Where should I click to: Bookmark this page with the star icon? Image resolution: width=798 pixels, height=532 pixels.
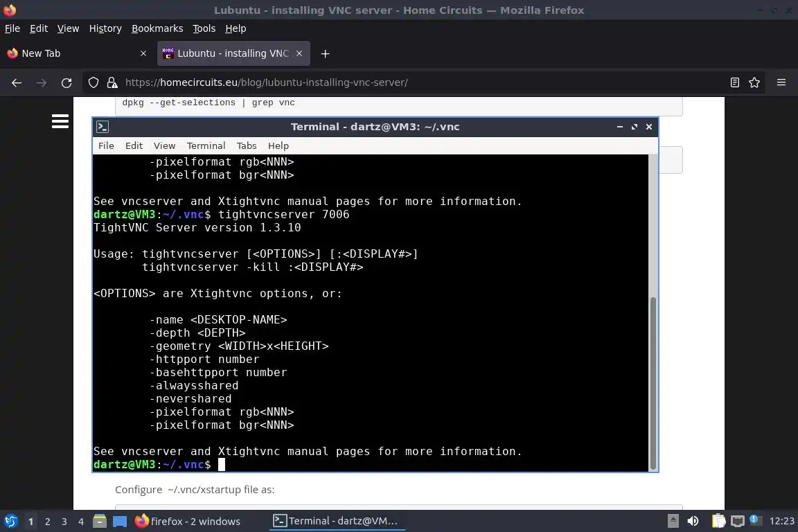754,82
